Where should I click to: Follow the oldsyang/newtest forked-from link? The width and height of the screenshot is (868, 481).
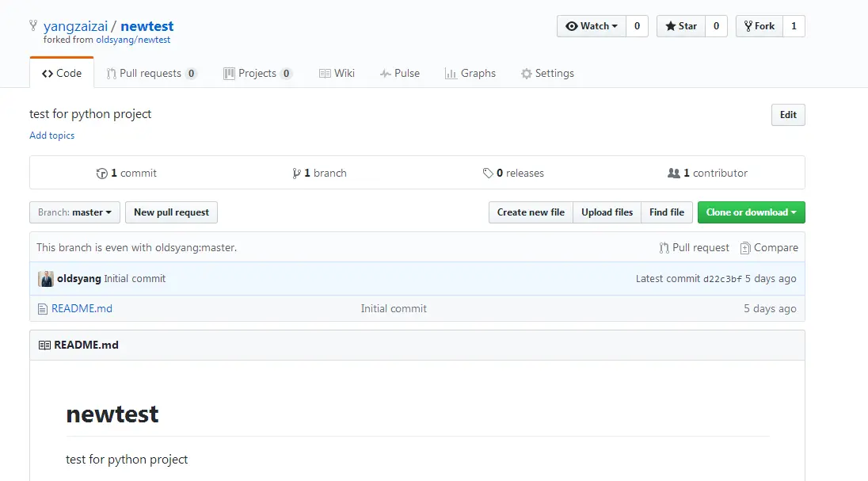pos(133,40)
